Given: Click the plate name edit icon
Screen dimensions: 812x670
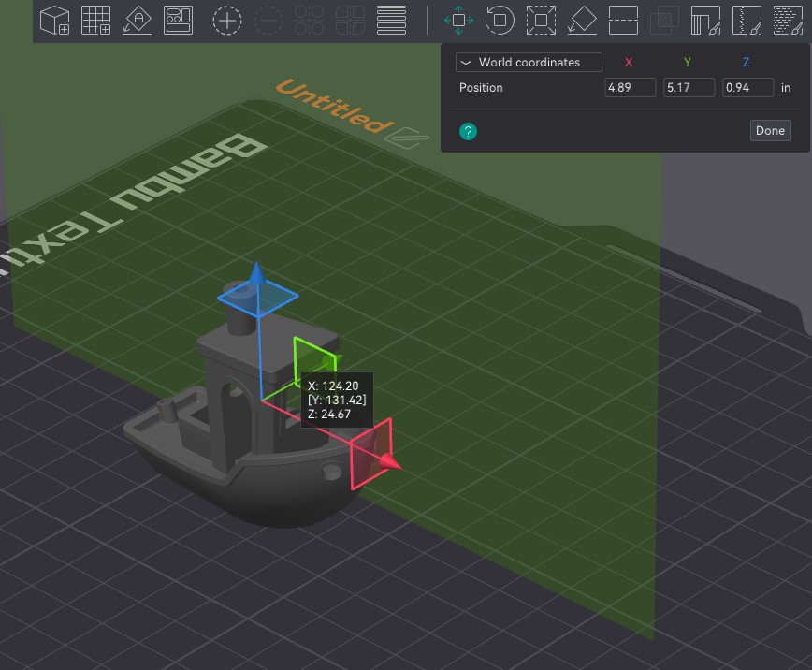Looking at the screenshot, I should [x=408, y=138].
